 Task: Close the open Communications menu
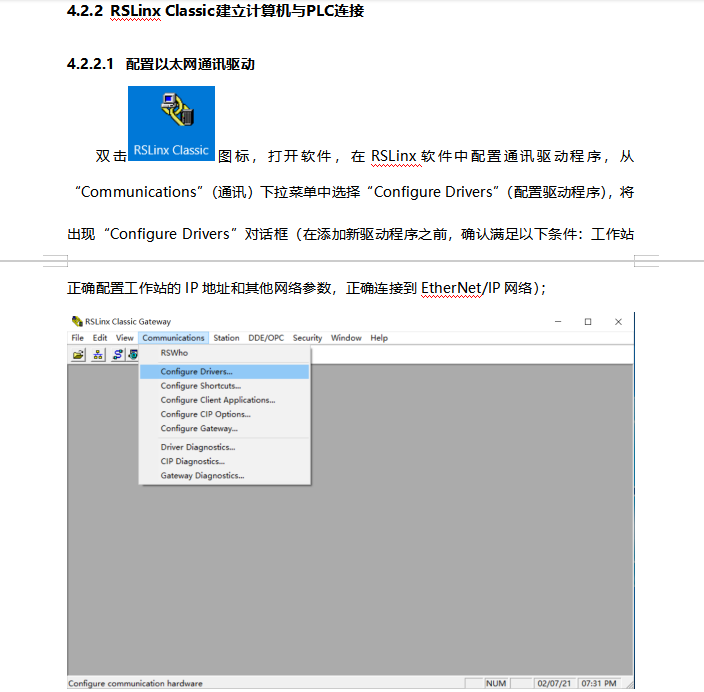tap(173, 338)
